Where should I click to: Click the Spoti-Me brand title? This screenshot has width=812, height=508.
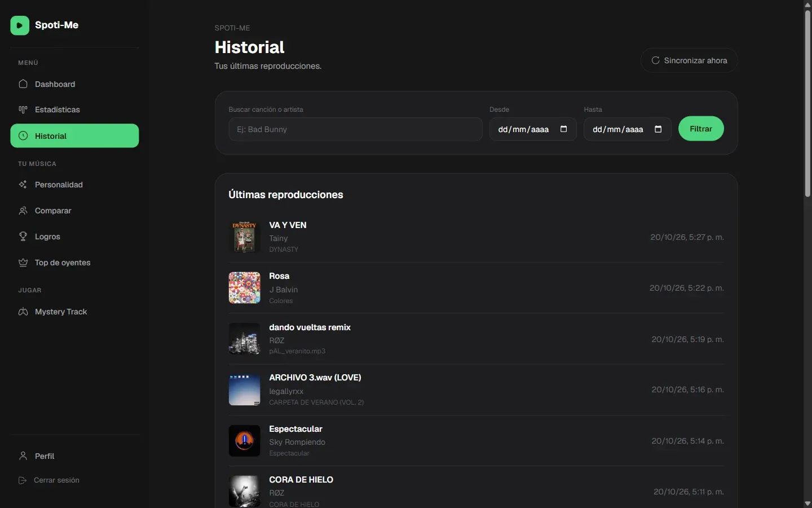click(56, 25)
